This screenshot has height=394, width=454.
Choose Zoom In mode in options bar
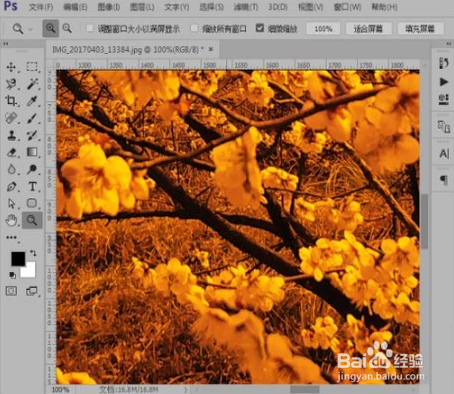point(51,28)
